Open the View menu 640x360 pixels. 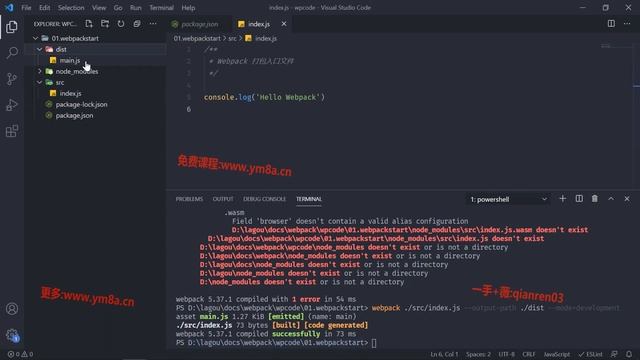[x=99, y=7]
